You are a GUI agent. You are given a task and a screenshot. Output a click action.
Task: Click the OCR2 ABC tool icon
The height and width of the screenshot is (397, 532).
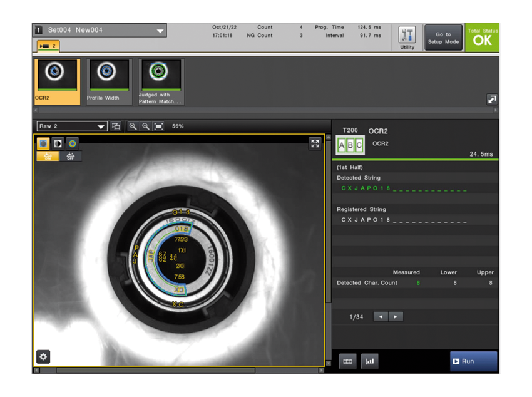pos(350,145)
